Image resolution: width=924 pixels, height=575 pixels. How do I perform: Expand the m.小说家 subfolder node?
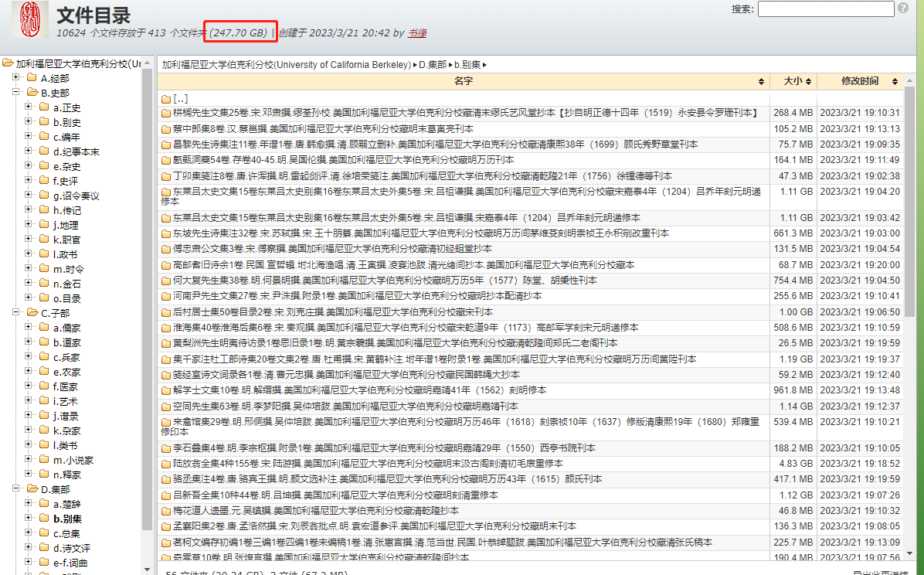tap(29, 459)
